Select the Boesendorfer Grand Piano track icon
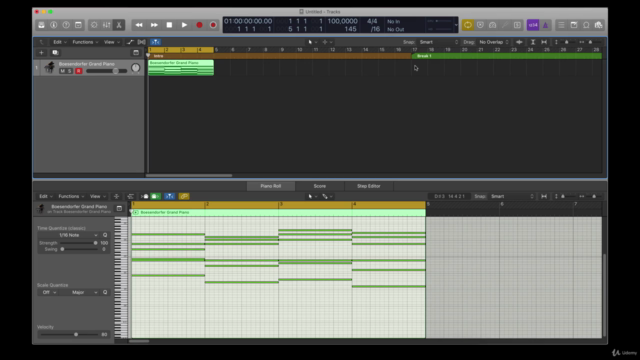The height and width of the screenshot is (360, 640). pos(49,67)
